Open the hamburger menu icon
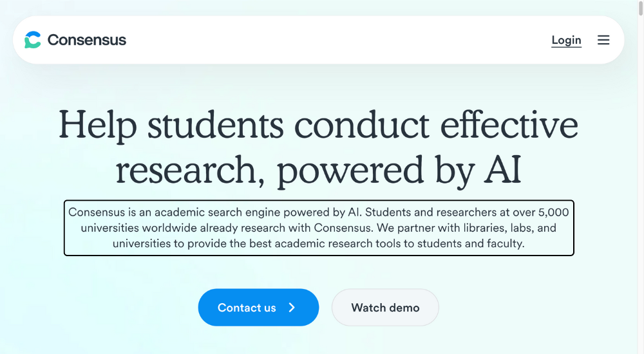Screen dimensions: 644x354 603,40
